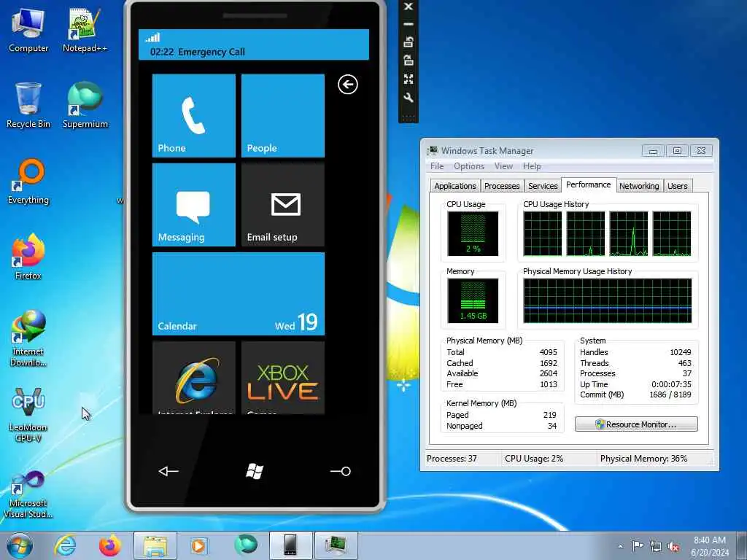This screenshot has width=747, height=560.
Task: Minimize the emulator from its side toolbar
Action: coord(409,24)
